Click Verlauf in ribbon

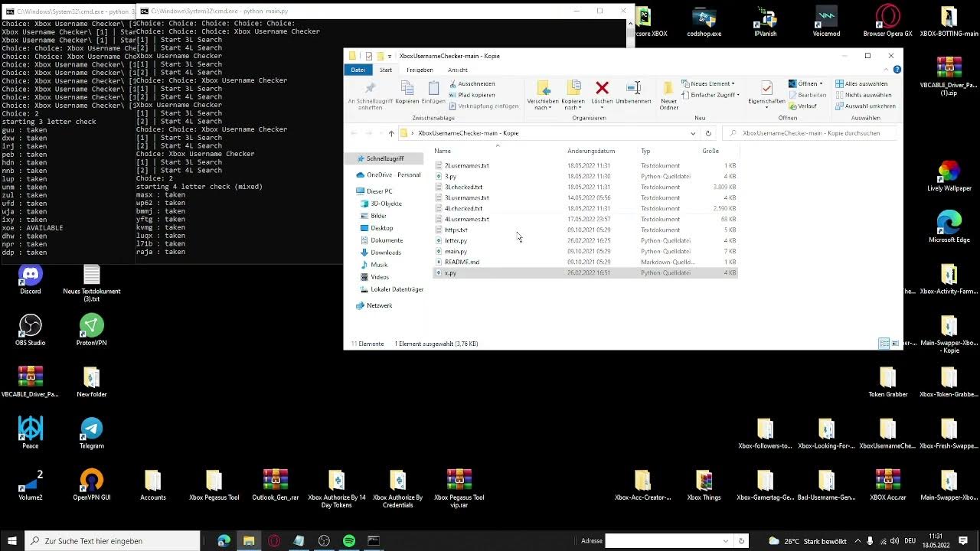(802, 106)
